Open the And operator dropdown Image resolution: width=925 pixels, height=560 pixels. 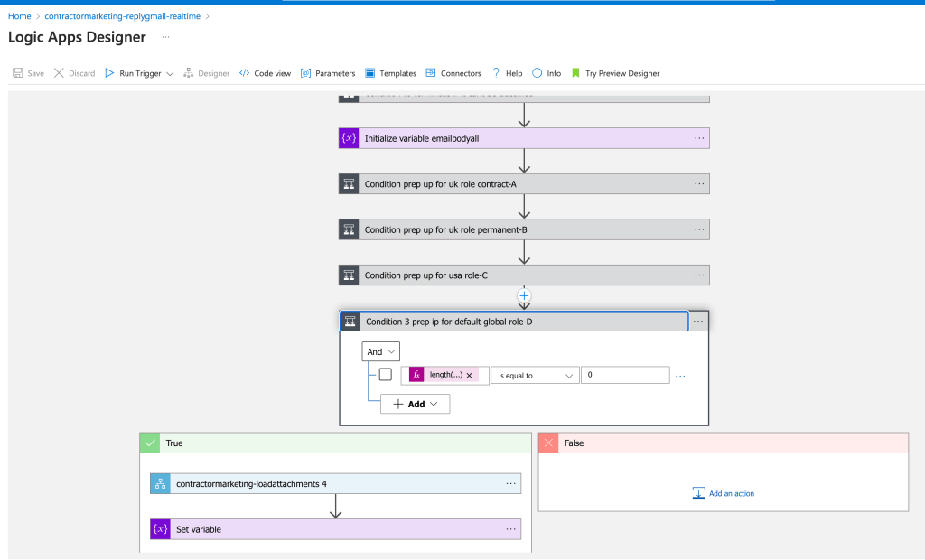(x=380, y=351)
